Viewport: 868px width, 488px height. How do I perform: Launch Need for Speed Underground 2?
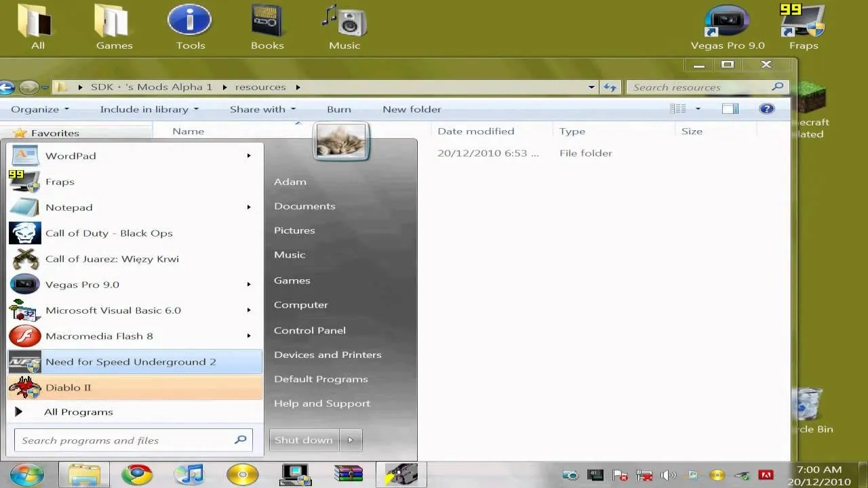coord(134,362)
